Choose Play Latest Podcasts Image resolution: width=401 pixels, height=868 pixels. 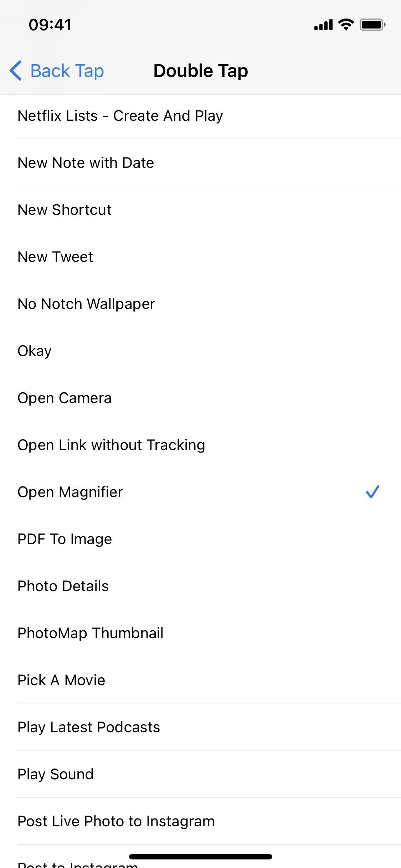[x=200, y=727]
